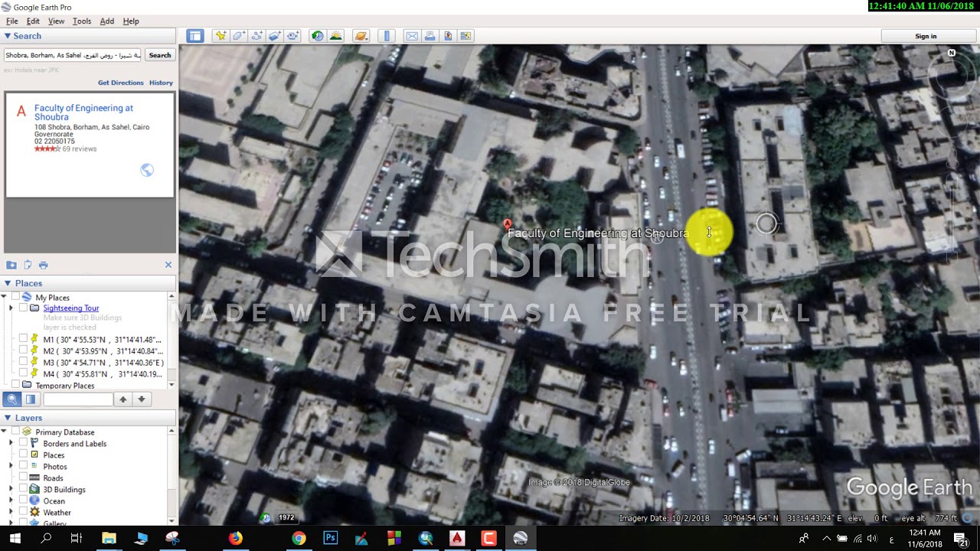The width and height of the screenshot is (980, 551).
Task: Toggle sunlight across the landscape
Action: 335,36
